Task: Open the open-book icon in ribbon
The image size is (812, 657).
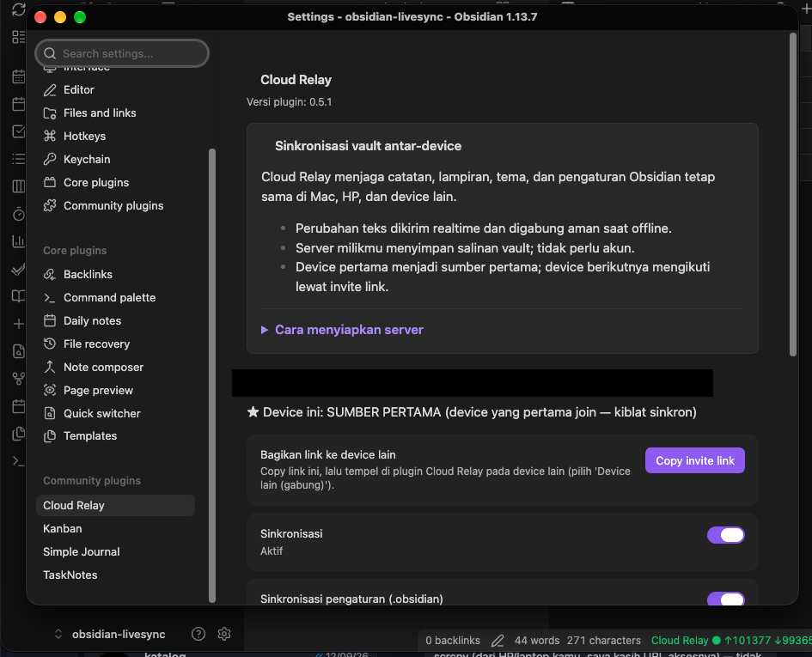Action: pyautogui.click(x=19, y=296)
